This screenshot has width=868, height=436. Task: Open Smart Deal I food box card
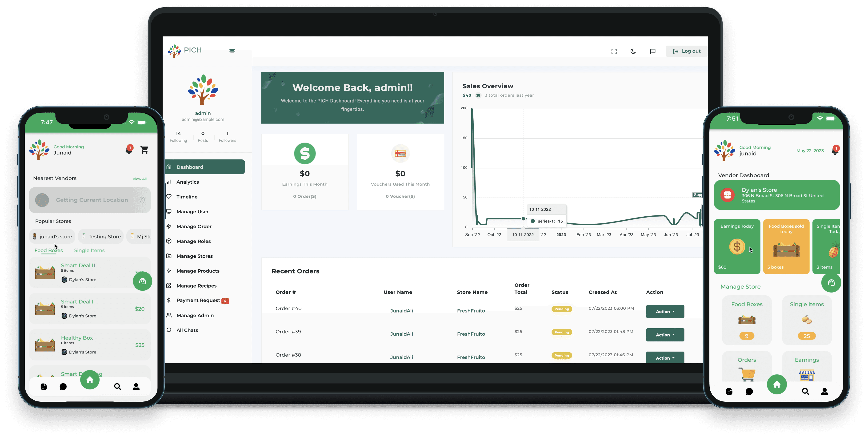pyautogui.click(x=90, y=308)
